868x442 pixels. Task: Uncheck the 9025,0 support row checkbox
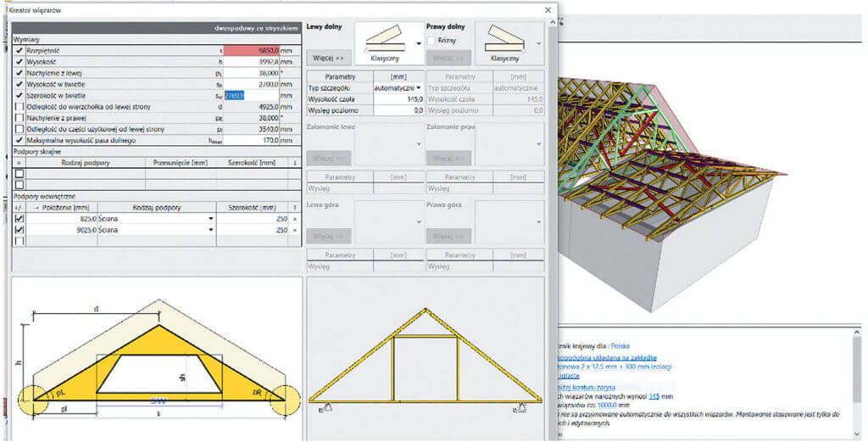(x=19, y=230)
